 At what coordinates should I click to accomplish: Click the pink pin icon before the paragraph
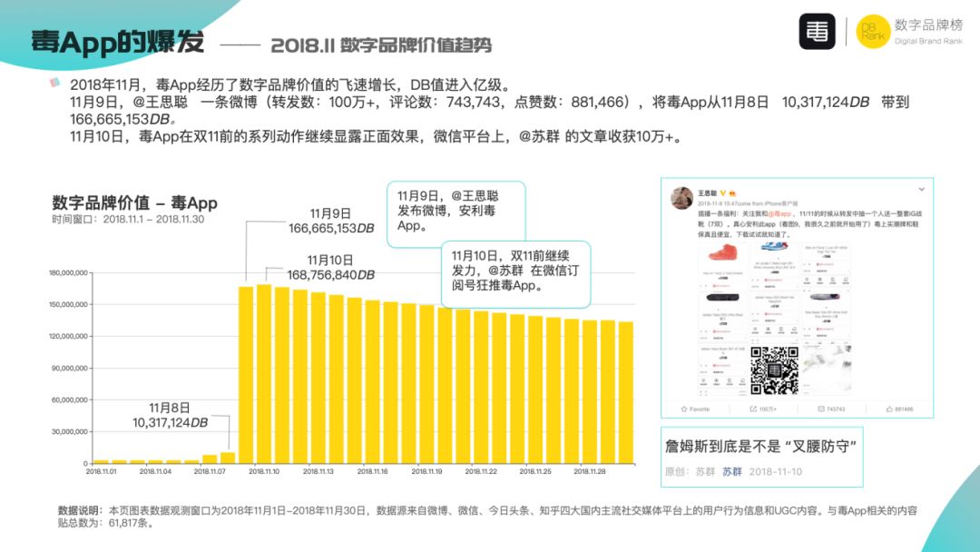point(53,83)
